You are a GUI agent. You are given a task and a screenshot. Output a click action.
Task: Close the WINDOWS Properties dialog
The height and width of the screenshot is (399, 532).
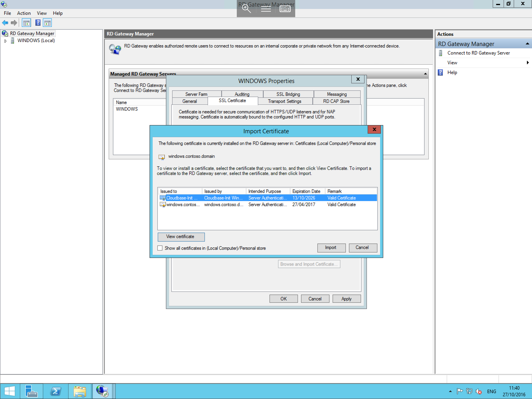point(358,79)
